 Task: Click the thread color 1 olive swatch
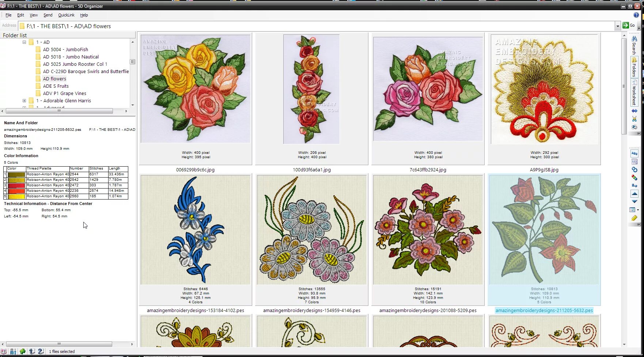point(16,174)
